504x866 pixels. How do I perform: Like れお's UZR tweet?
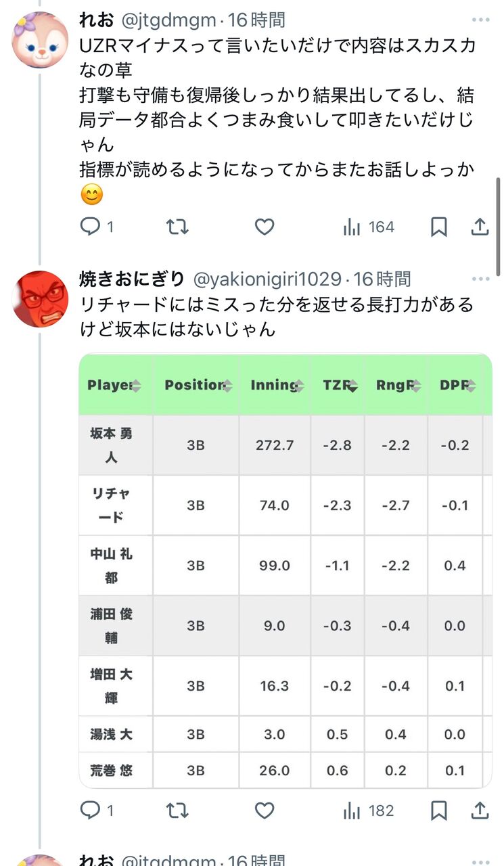coord(264,227)
